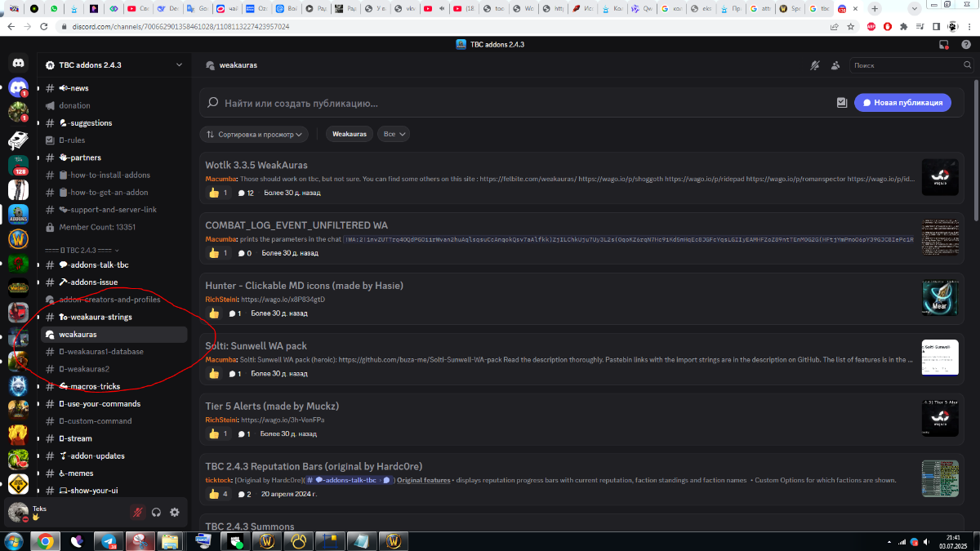Open addons-talk-tbc channel
This screenshot has height=551, width=980.
(x=114, y=265)
